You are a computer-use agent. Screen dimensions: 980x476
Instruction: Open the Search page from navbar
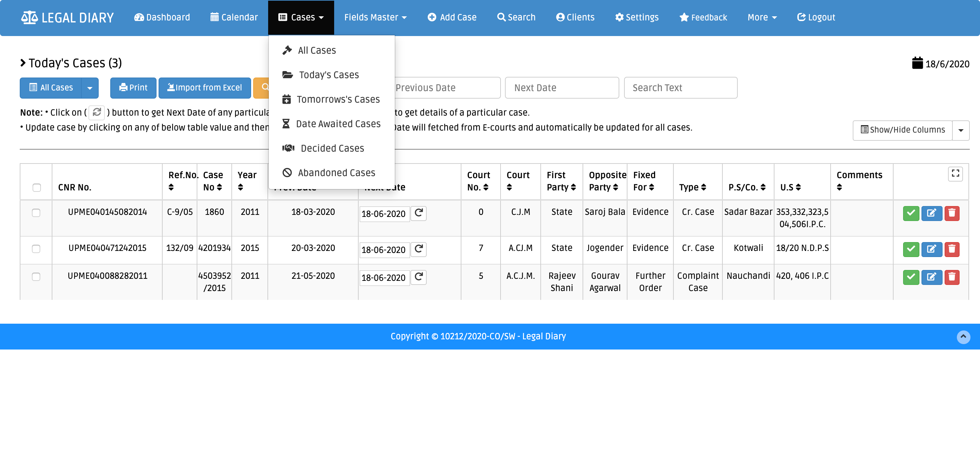point(516,17)
